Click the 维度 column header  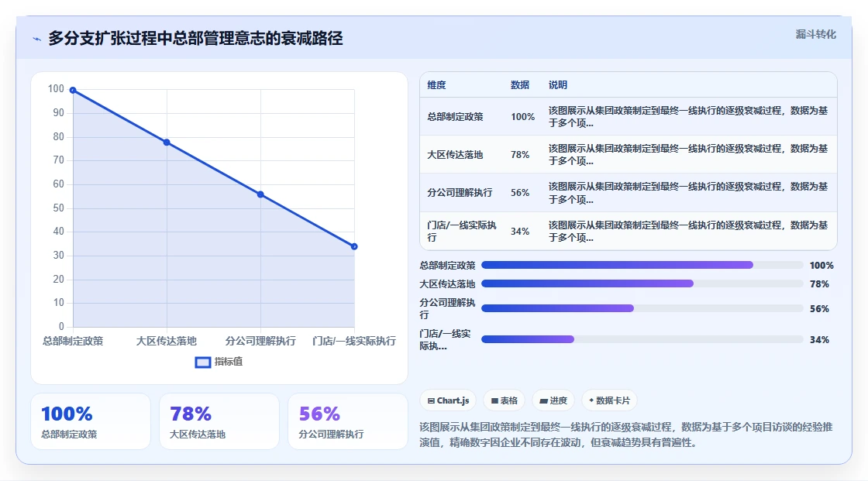pyautogui.click(x=436, y=85)
